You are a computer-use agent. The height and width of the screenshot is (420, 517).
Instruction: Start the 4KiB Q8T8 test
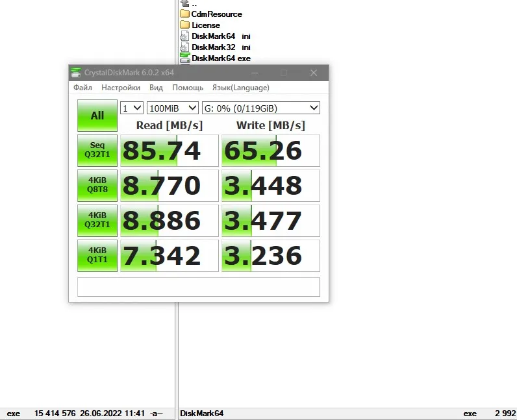97,185
